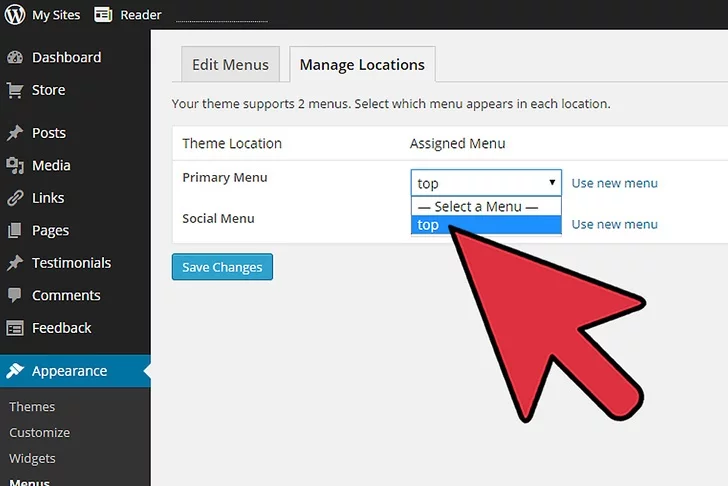Switch to the Edit Menus tab
The image size is (728, 486).
231,65
